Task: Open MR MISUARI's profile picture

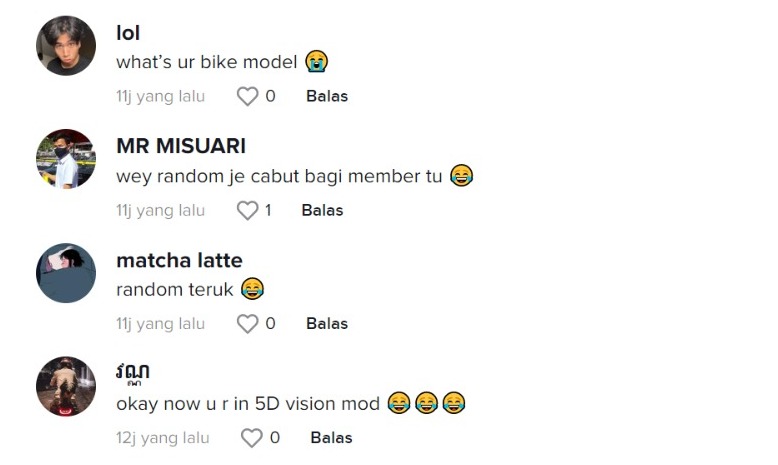Action: pos(66,159)
